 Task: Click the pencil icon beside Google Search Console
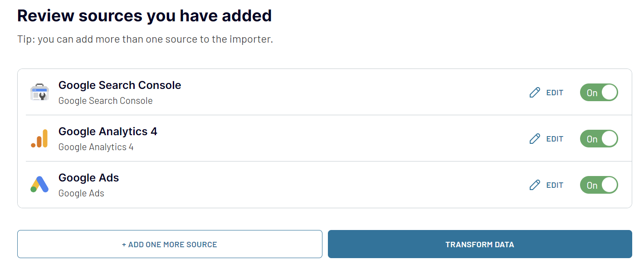pos(535,92)
